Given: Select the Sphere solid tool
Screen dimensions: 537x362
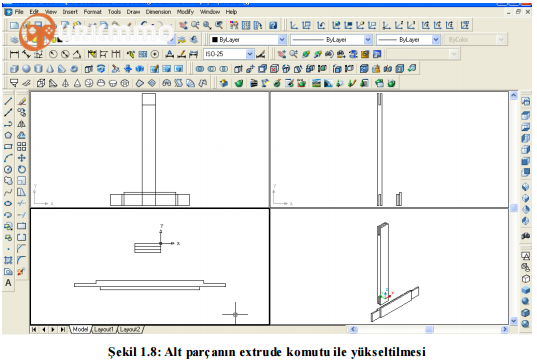Looking at the screenshot, I should pyautogui.click(x=26, y=69).
